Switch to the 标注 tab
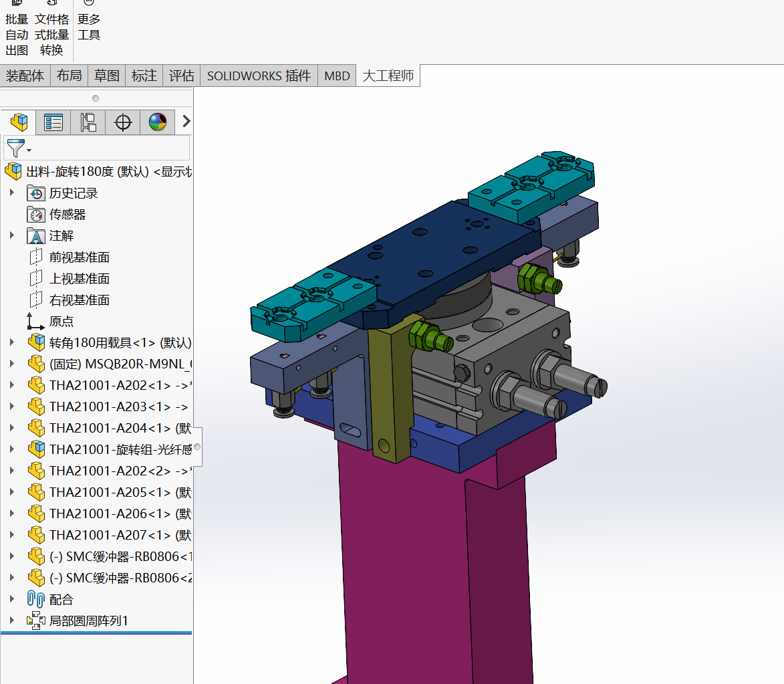Screen dimensions: 784x684 [144, 76]
